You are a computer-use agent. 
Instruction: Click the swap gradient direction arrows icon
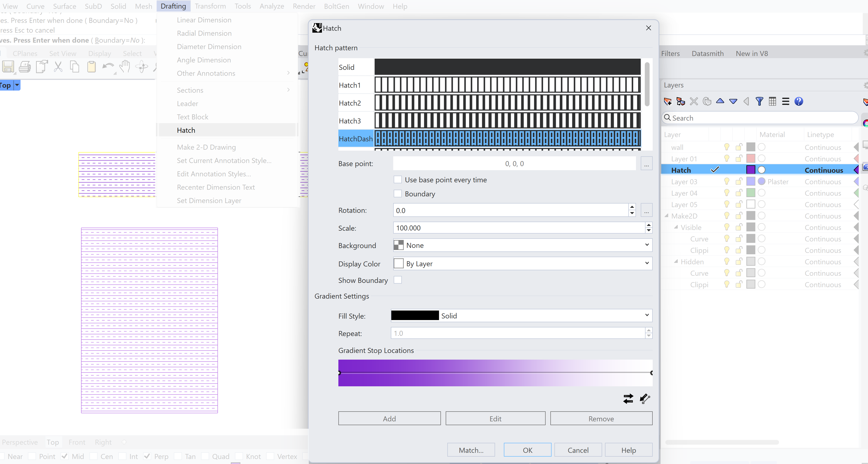pyautogui.click(x=628, y=399)
